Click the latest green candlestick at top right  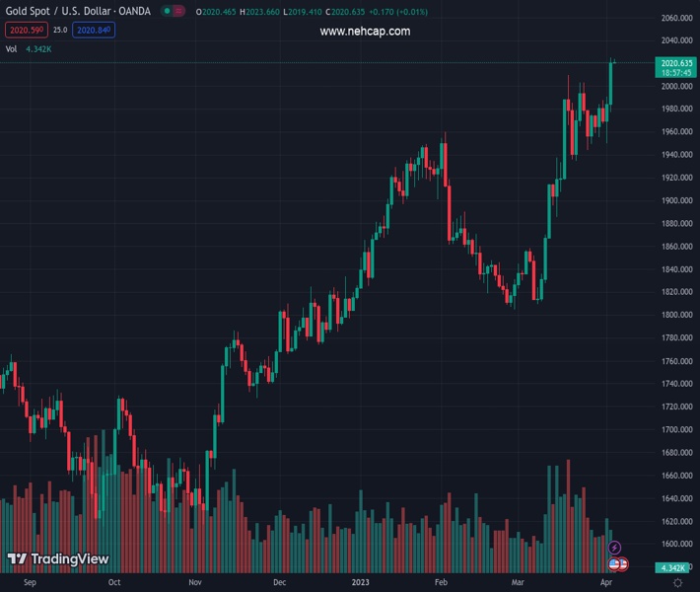coord(612,81)
